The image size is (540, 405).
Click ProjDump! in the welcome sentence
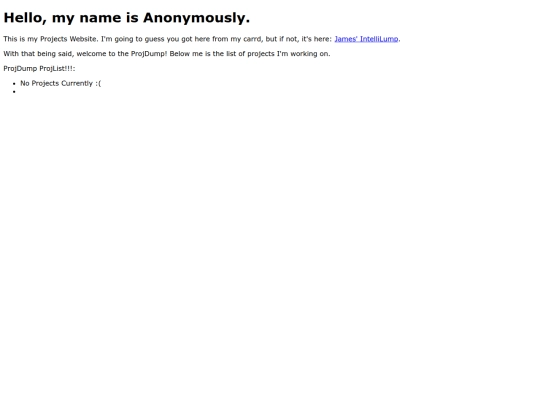[x=149, y=54]
